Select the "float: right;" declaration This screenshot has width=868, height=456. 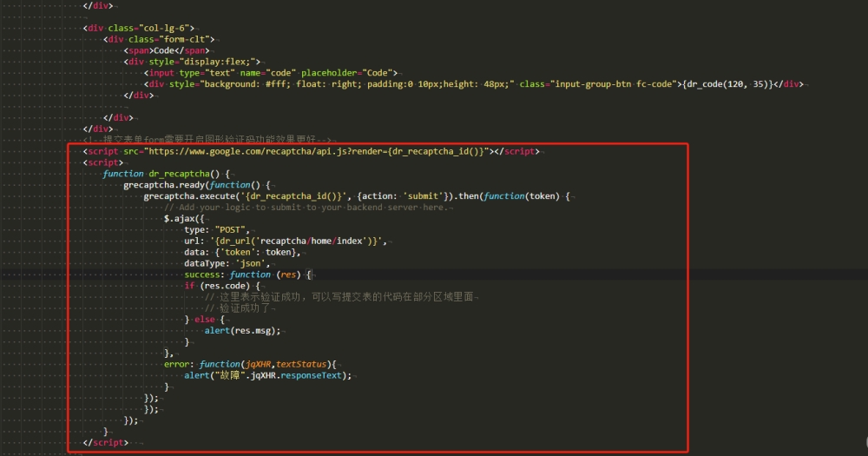point(329,84)
